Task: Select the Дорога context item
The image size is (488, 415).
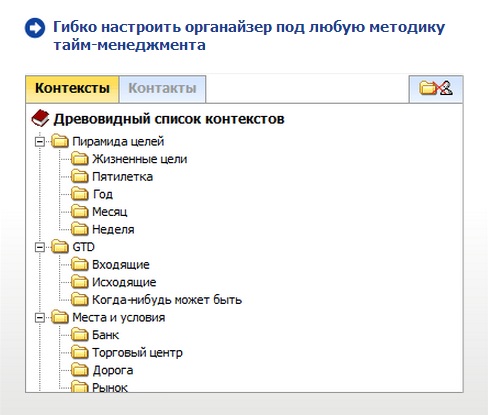Action: point(113,370)
